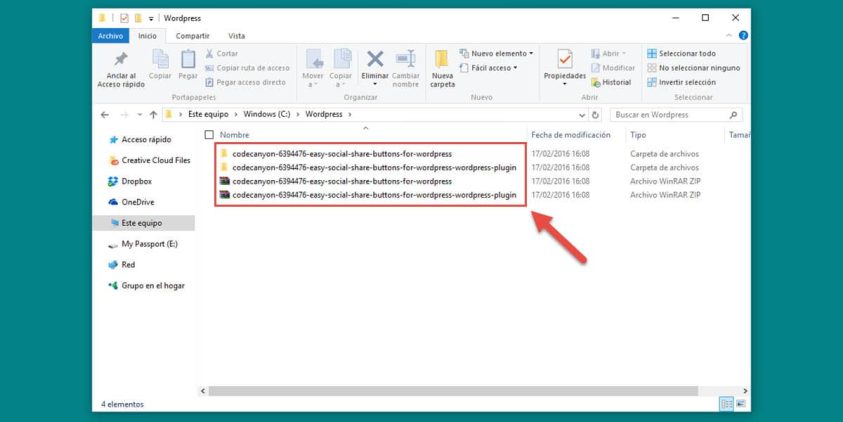Switch to the Compartir ribbon tab
843x422 pixels.
[192, 36]
